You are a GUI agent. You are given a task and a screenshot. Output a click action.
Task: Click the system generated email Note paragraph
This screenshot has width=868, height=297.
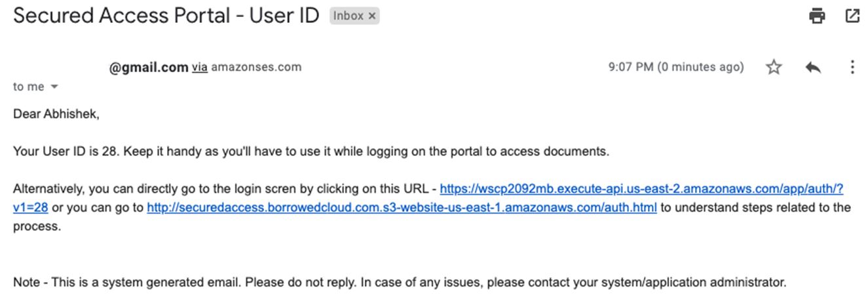pos(400,283)
